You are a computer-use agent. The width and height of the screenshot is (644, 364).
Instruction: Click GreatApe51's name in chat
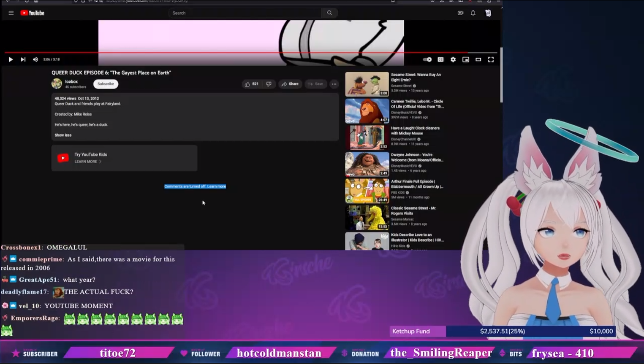[38, 280]
